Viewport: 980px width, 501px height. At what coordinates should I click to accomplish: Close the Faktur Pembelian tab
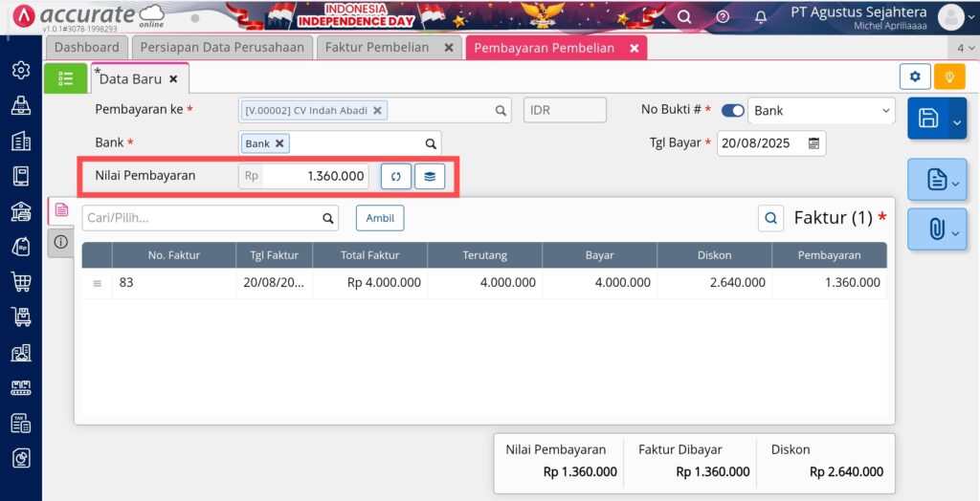(449, 48)
